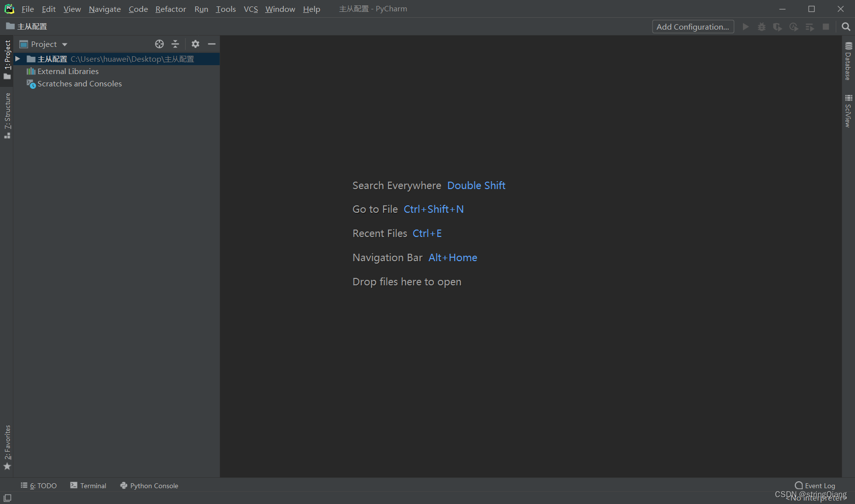The height and width of the screenshot is (504, 855).
Task: Hide the Project panel with minus icon
Action: [x=212, y=44]
